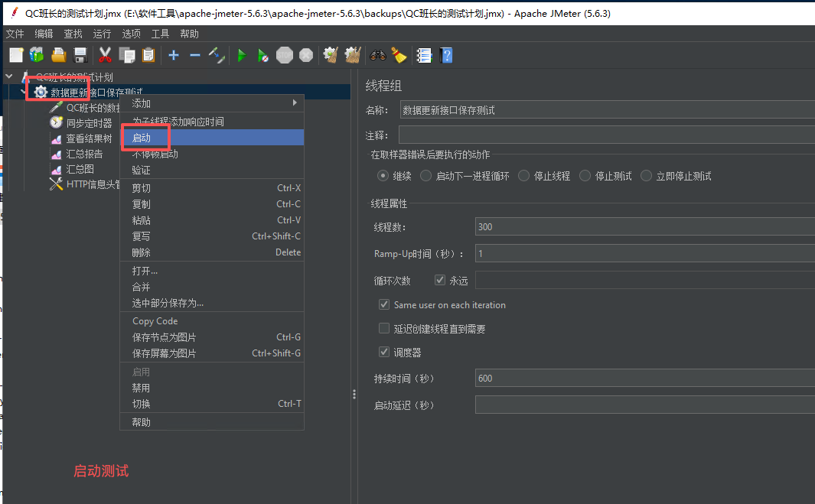Click the Start no pauses icon
The image size is (815, 504).
tap(263, 55)
